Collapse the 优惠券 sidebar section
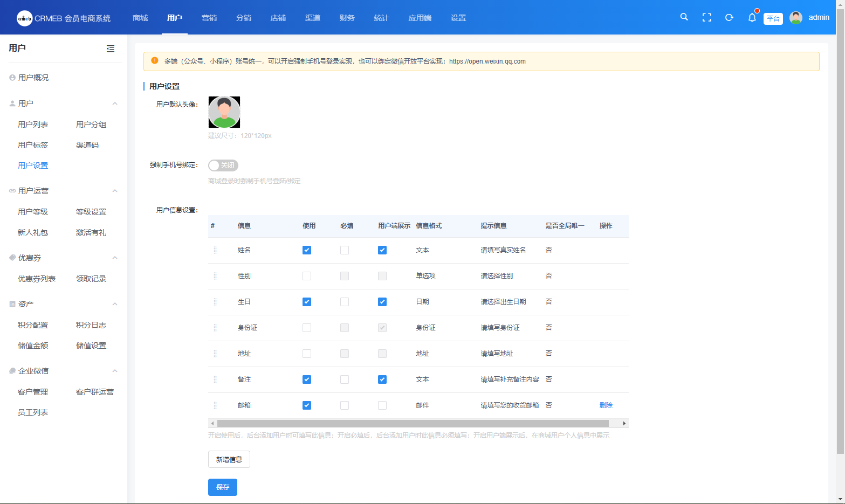The width and height of the screenshot is (845, 504). 114,258
